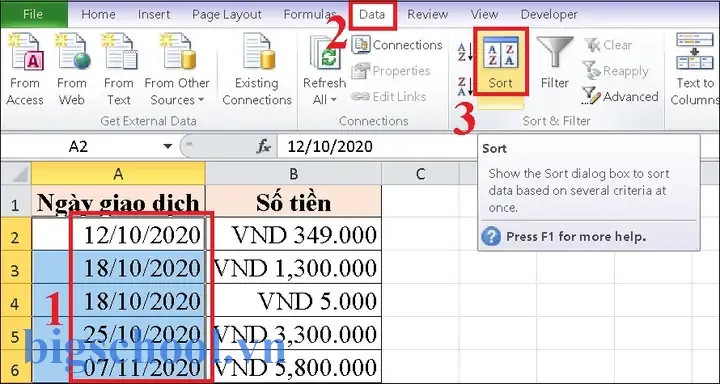Open the File tab

point(33,14)
